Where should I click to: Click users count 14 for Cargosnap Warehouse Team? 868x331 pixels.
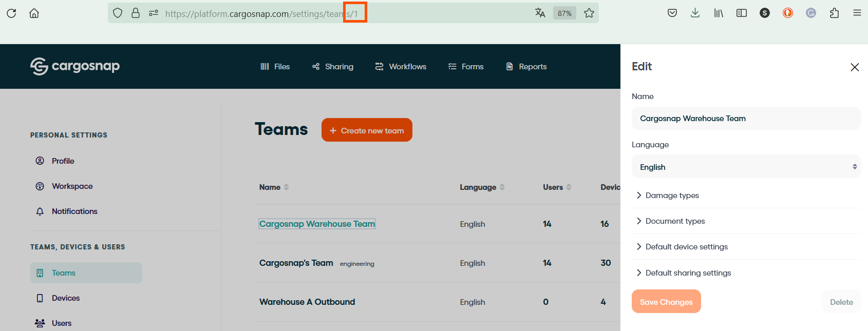pyautogui.click(x=547, y=224)
